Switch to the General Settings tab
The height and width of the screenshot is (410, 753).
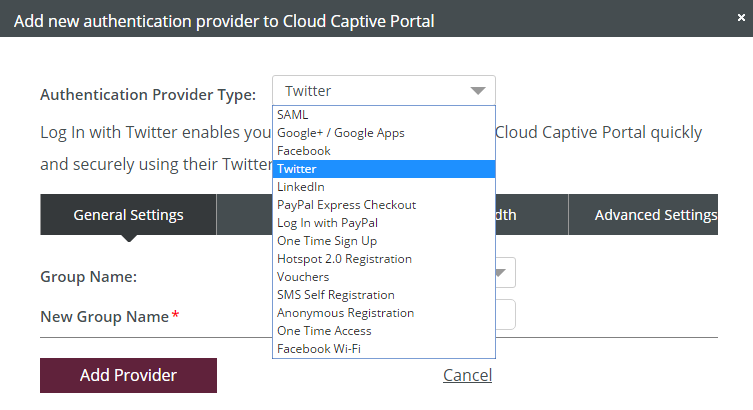pyautogui.click(x=128, y=215)
